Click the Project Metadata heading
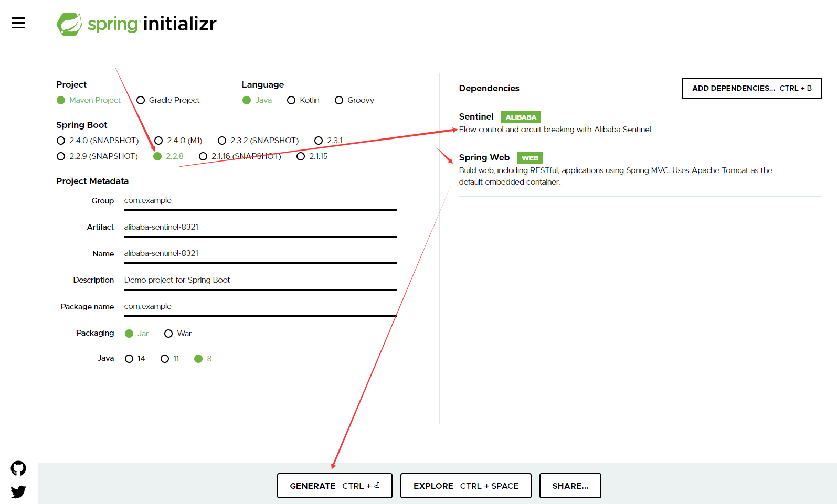The width and height of the screenshot is (837, 504). click(92, 181)
